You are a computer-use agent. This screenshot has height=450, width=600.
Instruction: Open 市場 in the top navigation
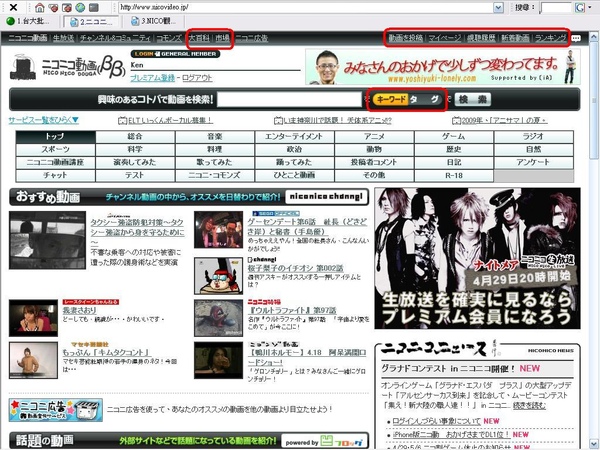coord(222,38)
